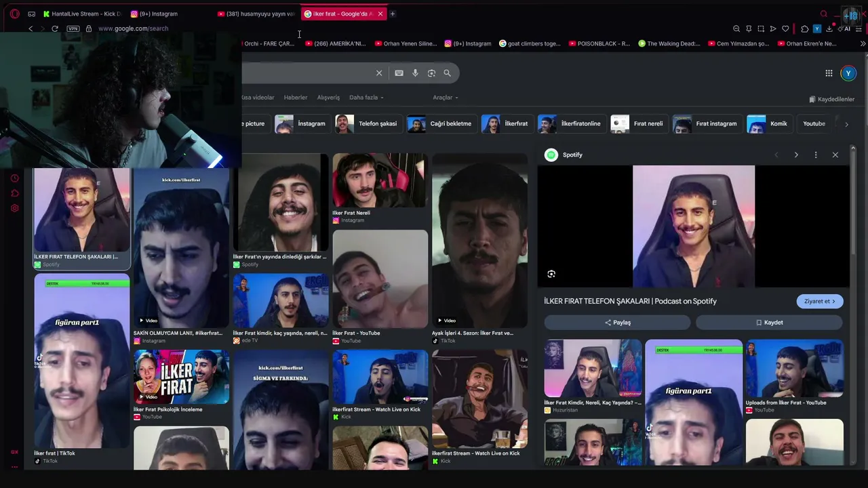Open the browser tab search magnifier

coord(824,14)
